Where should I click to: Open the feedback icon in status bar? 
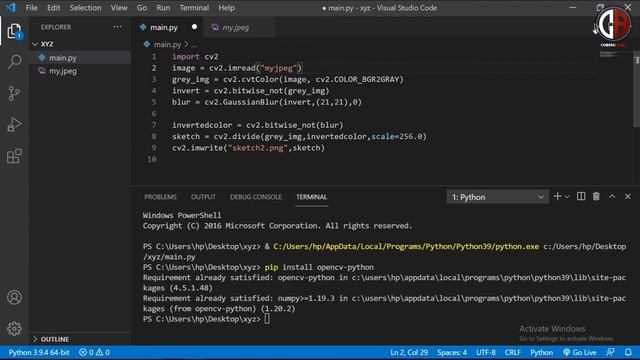[611, 352]
